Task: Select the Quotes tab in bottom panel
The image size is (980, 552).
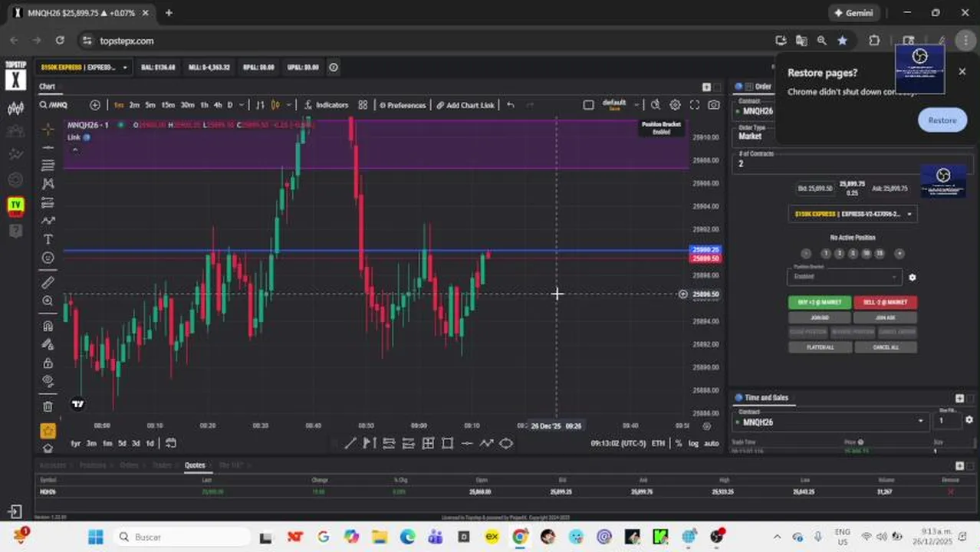Action: point(195,465)
